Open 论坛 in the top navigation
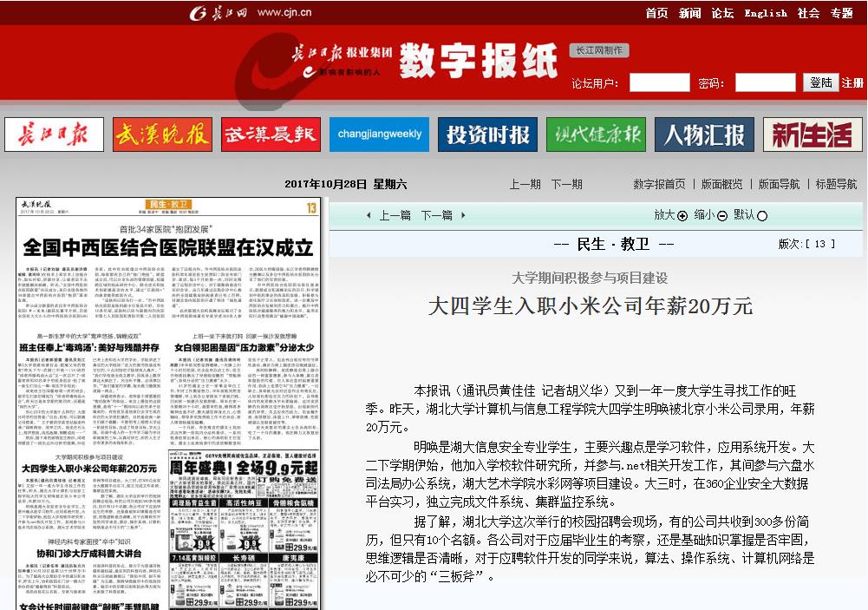Image resolution: width=868 pixels, height=610 pixels. (722, 13)
